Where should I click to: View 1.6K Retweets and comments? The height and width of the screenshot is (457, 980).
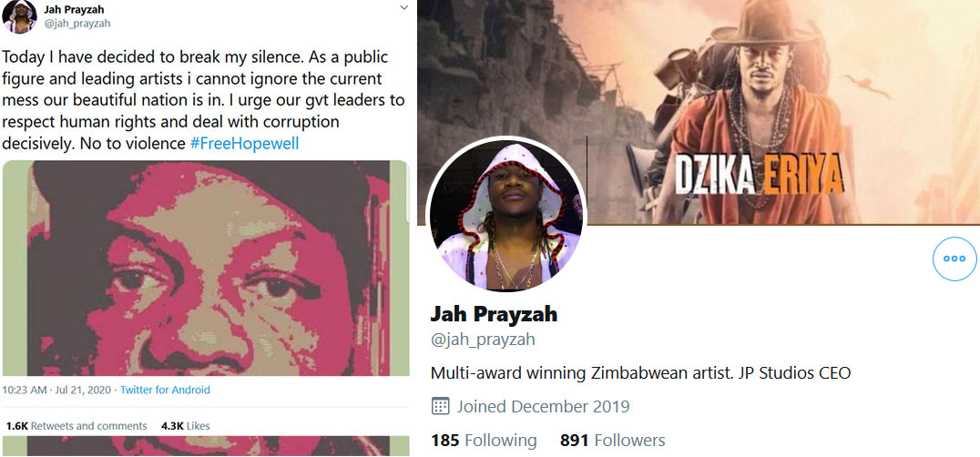tap(77, 426)
